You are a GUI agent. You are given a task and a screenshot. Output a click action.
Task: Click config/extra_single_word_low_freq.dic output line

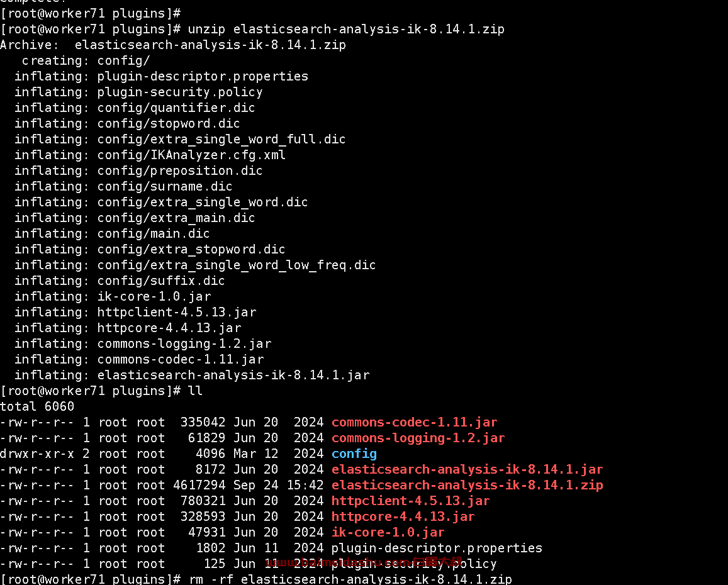point(195,265)
